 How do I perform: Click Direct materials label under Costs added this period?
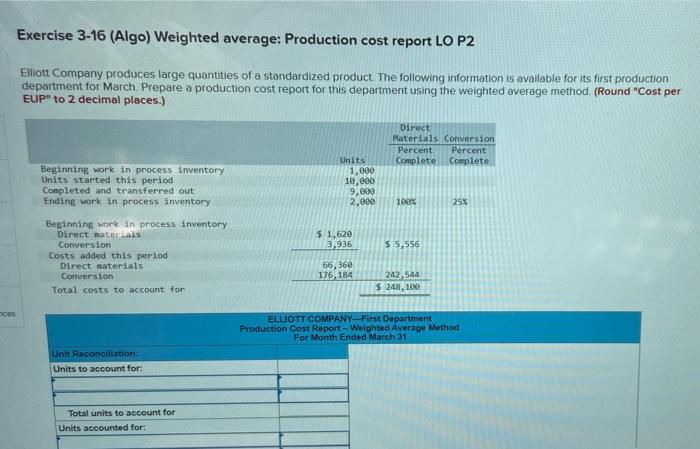point(102,266)
